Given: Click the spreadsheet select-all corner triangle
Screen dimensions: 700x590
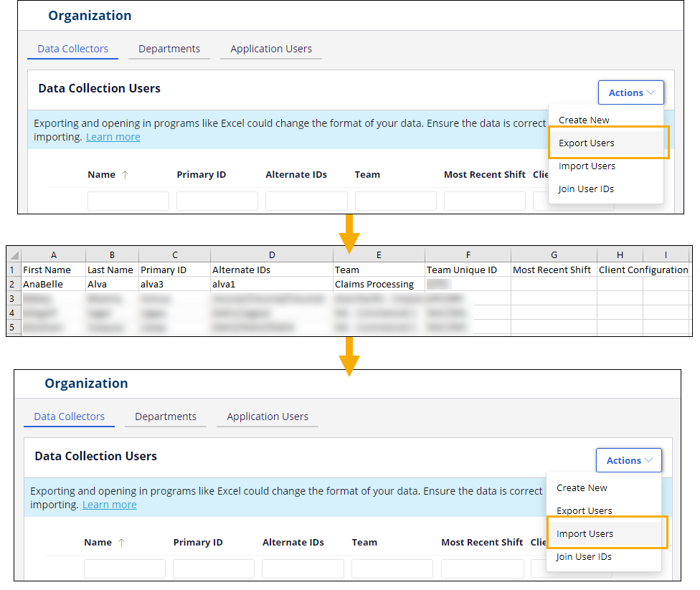Looking at the screenshot, I should (14, 254).
